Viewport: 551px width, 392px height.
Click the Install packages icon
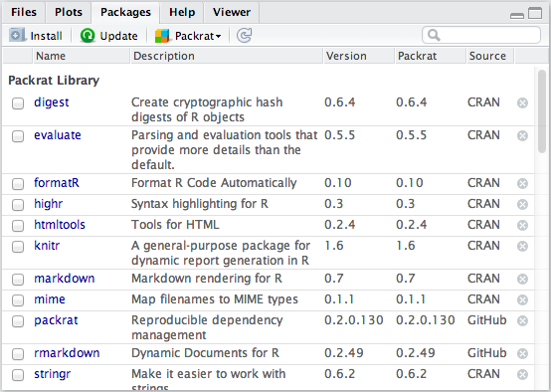[x=17, y=35]
